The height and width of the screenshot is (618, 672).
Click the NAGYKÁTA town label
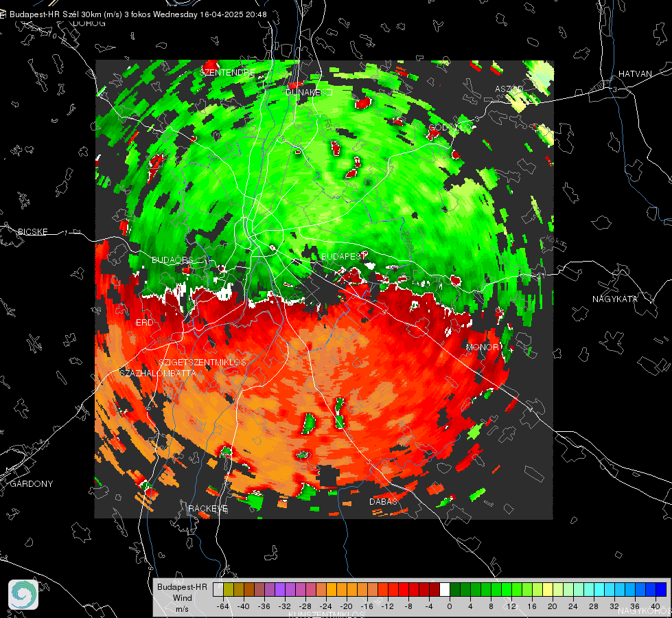(615, 299)
